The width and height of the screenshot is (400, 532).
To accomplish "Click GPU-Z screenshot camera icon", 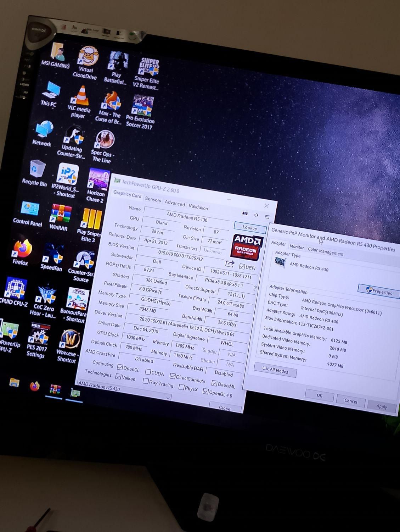I will click(x=245, y=214).
